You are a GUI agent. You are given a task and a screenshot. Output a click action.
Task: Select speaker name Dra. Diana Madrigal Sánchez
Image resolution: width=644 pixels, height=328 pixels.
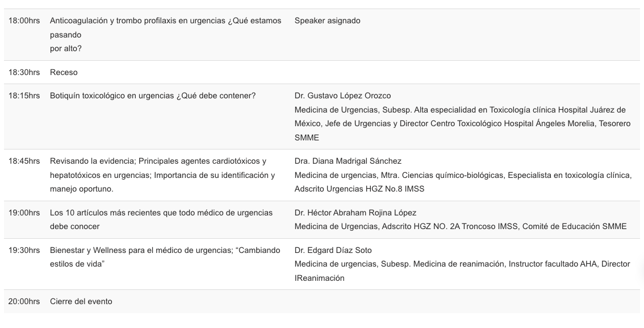pyautogui.click(x=348, y=161)
